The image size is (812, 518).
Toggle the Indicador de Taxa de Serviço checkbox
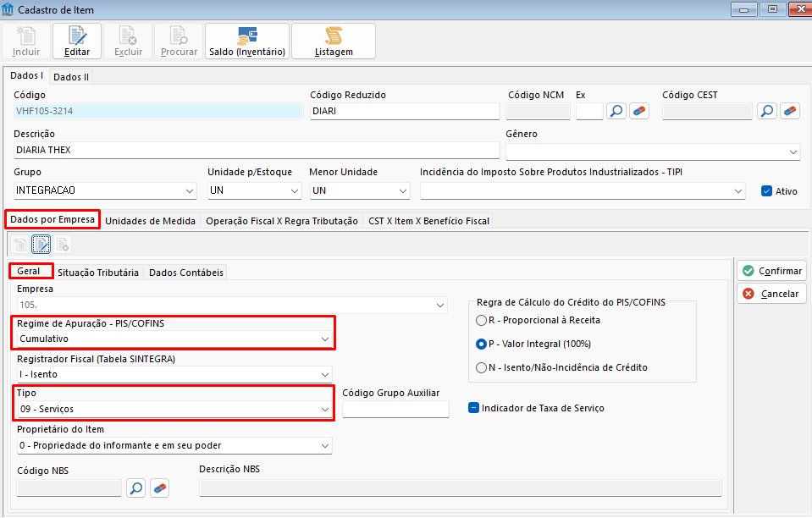click(474, 408)
